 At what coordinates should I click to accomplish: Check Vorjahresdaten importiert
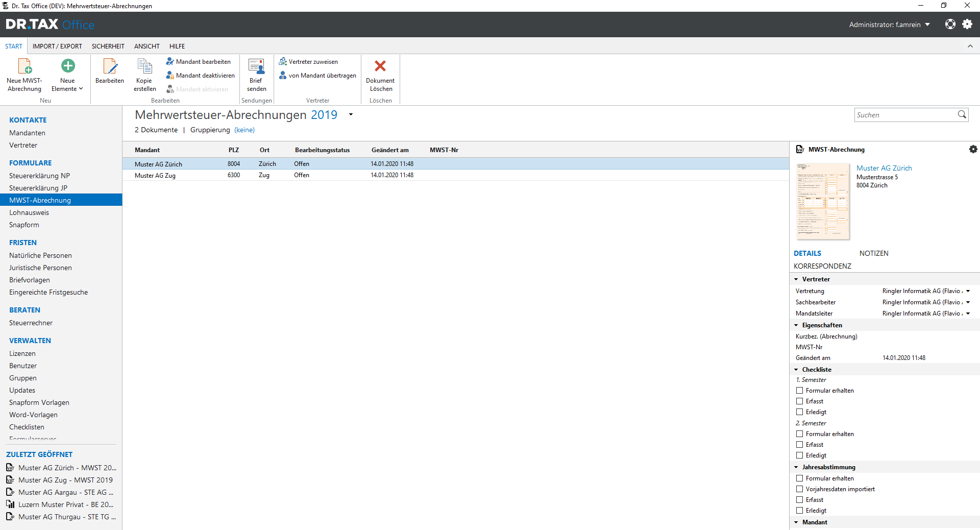800,489
